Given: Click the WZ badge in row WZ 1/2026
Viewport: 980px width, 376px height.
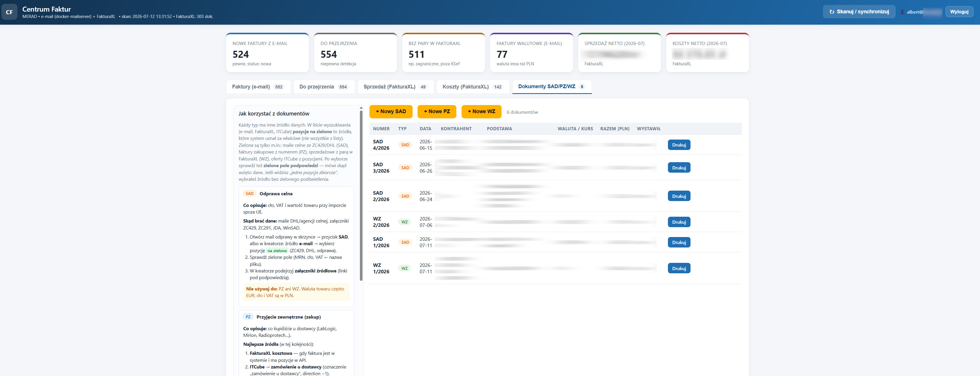Looking at the screenshot, I should click(405, 269).
